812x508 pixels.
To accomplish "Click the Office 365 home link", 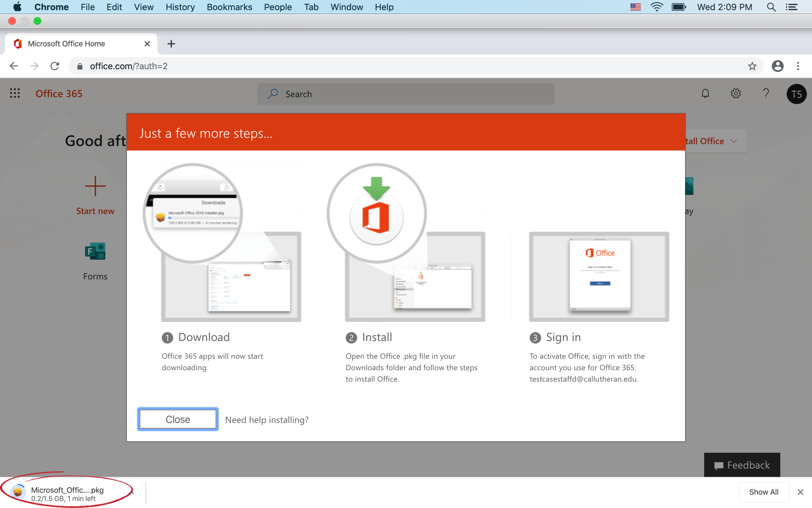I will [59, 93].
